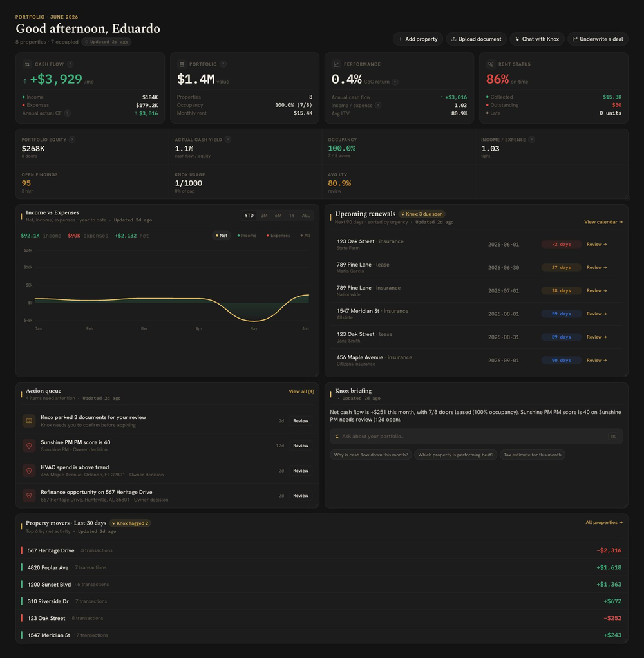This screenshot has height=658, width=644.
Task: Open the Cash Flow help question mark
Action: pyautogui.click(x=70, y=64)
